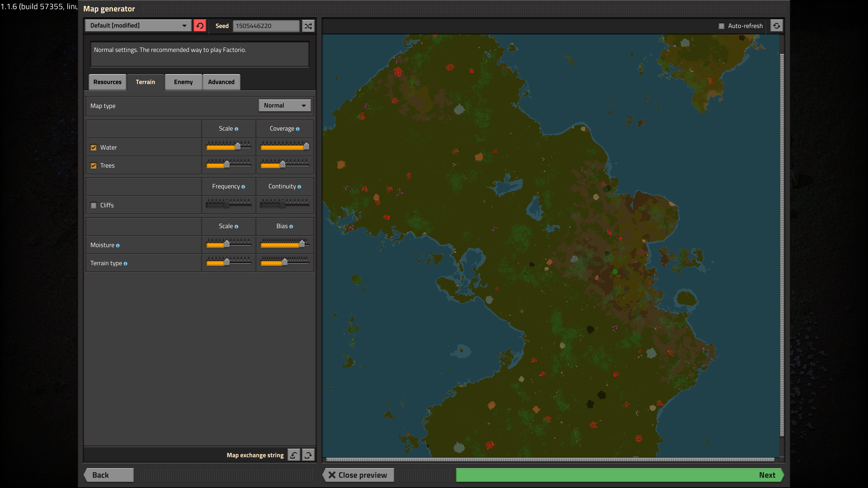The image size is (868, 488).
Task: Switch to the Resources tab
Action: tap(108, 82)
